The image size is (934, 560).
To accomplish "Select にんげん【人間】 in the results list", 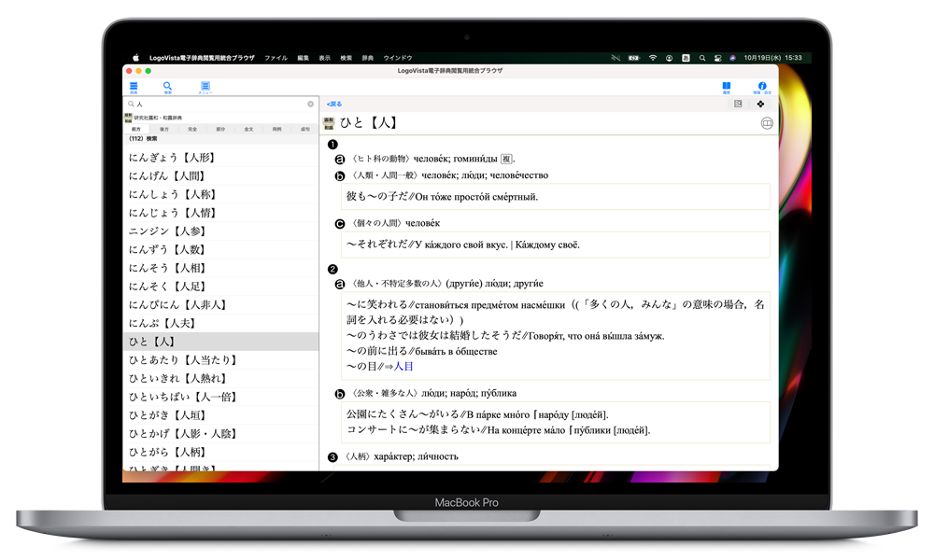I will 165,175.
